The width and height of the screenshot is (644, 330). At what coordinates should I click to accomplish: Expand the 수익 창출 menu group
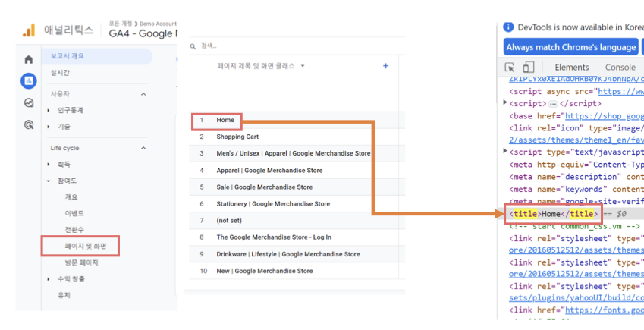point(49,279)
